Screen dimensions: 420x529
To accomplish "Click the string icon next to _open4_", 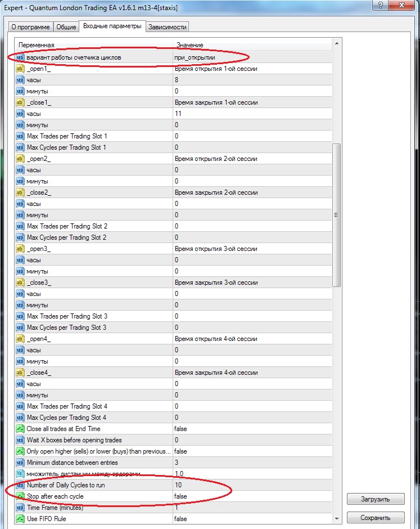I will click(20, 339).
